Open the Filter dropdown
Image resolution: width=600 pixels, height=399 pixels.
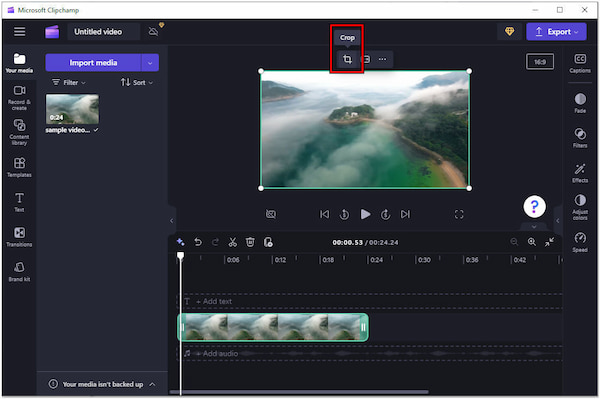pyautogui.click(x=68, y=82)
